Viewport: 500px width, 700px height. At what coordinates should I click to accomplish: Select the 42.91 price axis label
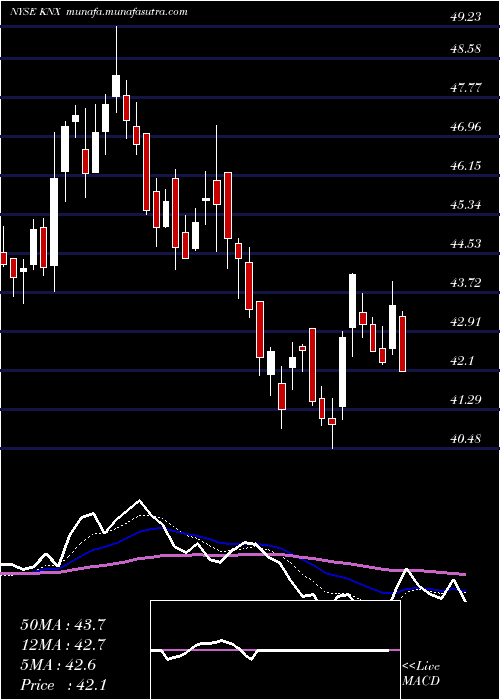click(x=465, y=321)
